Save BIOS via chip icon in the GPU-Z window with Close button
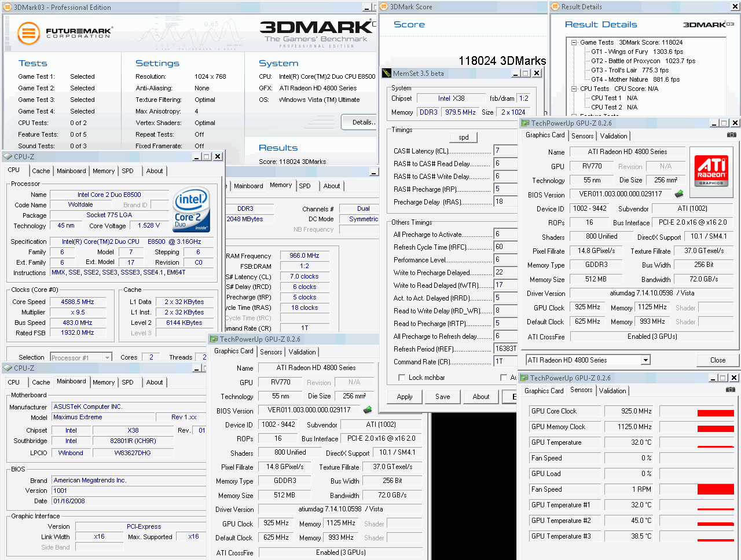 pyautogui.click(x=679, y=194)
